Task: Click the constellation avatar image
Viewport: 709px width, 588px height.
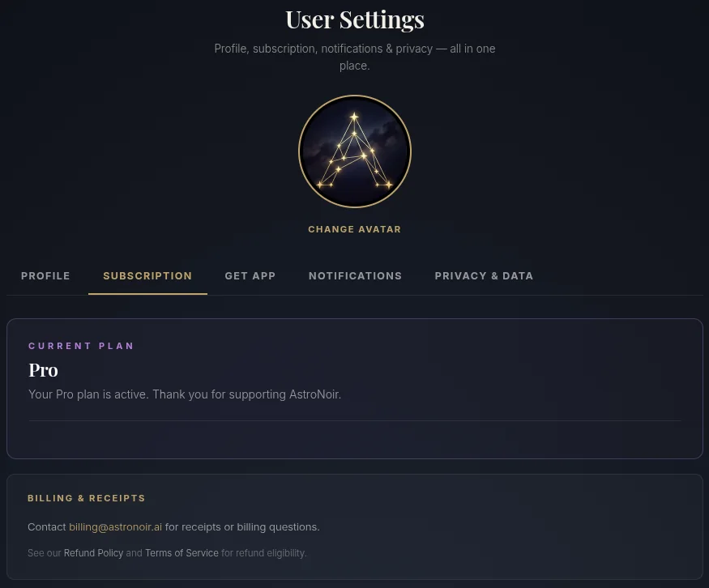Action: (x=355, y=151)
